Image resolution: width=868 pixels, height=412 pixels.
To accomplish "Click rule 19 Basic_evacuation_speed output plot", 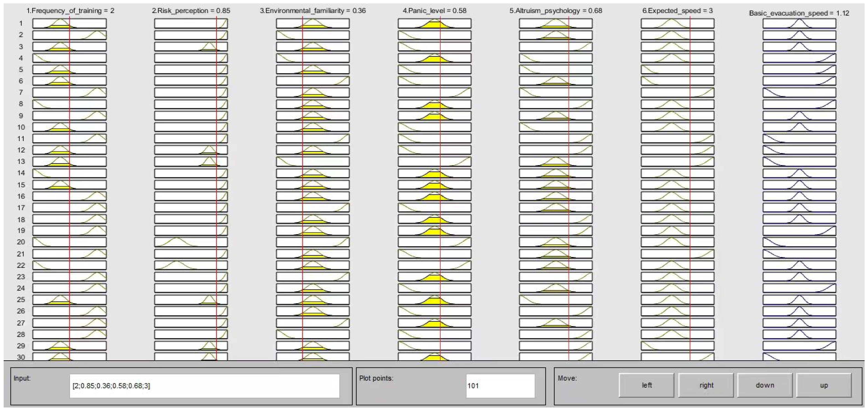I will pyautogui.click(x=799, y=231).
